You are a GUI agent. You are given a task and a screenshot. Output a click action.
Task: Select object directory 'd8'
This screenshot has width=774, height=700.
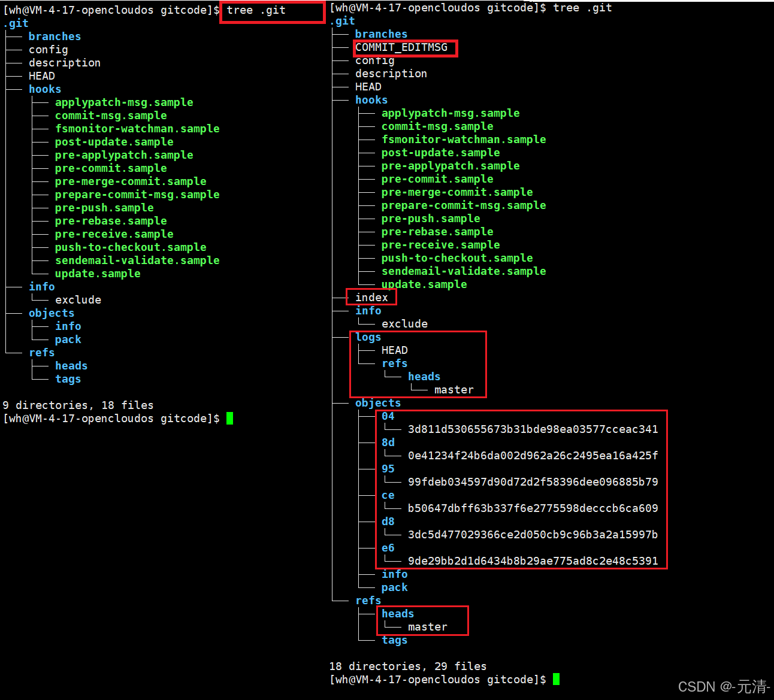388,522
